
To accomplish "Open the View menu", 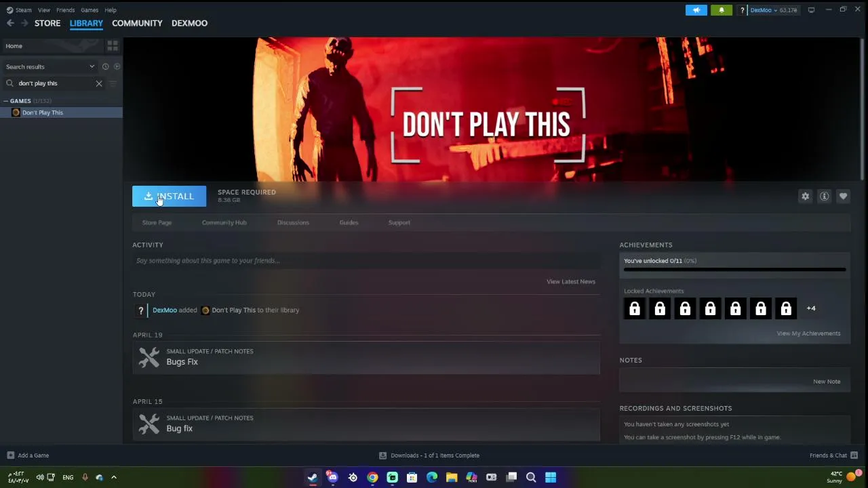I will click(x=44, y=10).
